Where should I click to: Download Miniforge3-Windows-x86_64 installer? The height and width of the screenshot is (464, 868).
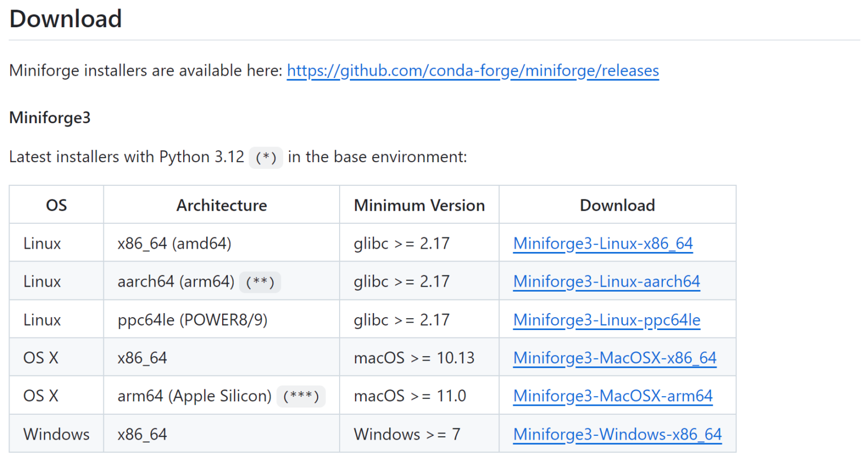pos(617,434)
